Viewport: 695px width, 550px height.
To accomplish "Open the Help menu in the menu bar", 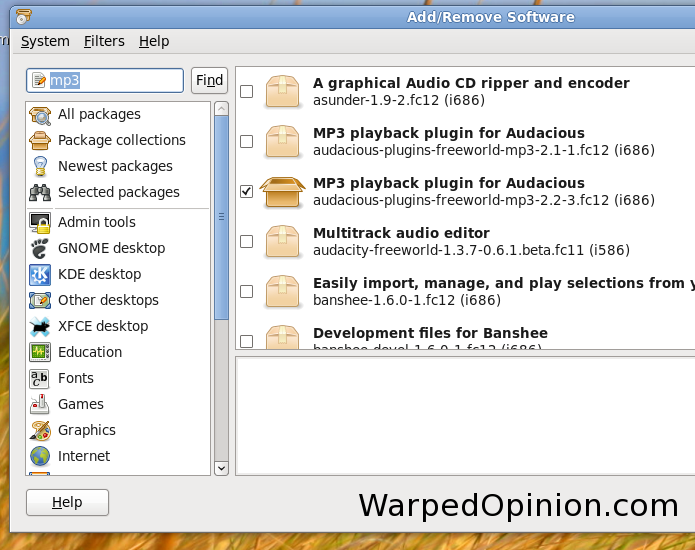I will (154, 41).
